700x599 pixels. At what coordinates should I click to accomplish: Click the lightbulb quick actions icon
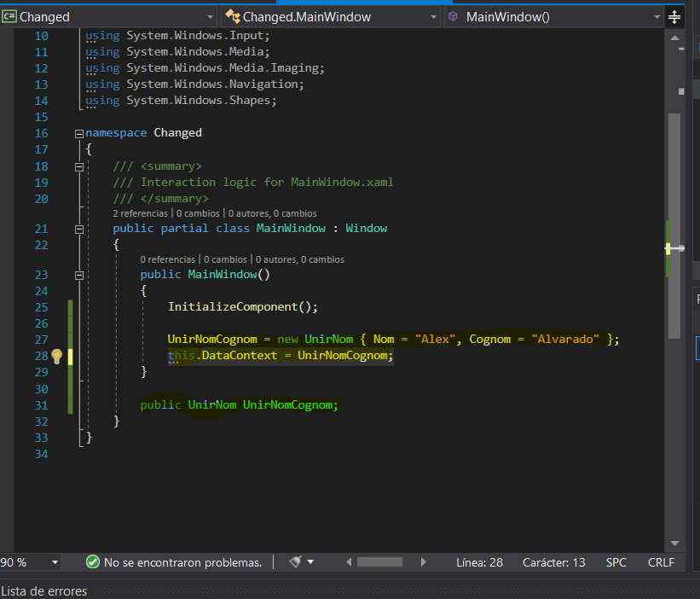[57, 356]
